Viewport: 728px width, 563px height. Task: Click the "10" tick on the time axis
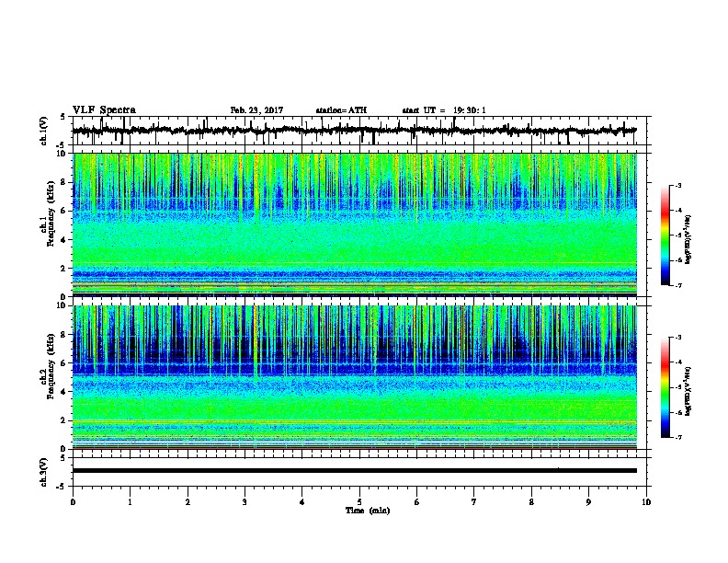coord(646,502)
